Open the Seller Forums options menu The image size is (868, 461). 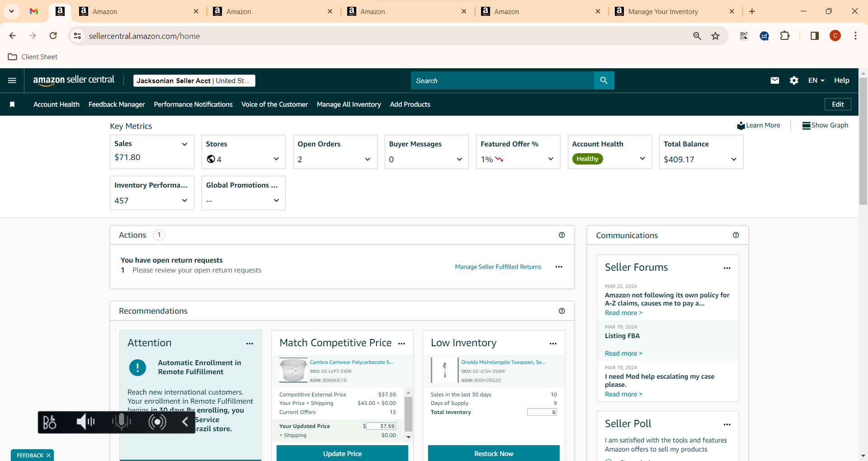click(727, 268)
